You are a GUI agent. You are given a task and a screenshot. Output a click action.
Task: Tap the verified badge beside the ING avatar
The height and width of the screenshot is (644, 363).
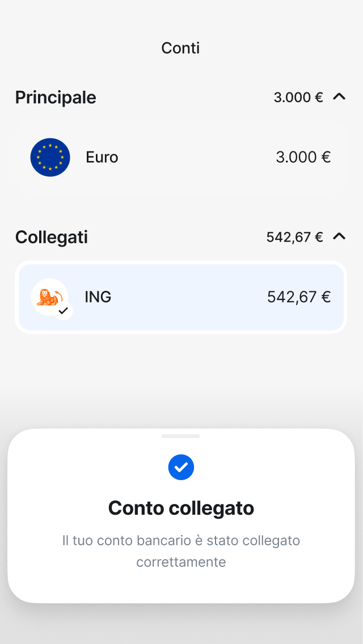(x=64, y=310)
